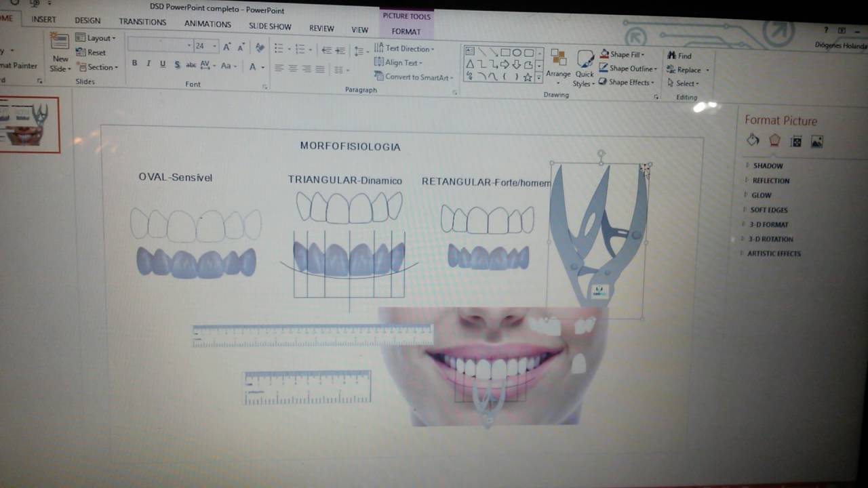Open the Size & Properties tab in Format Picture

(x=796, y=141)
